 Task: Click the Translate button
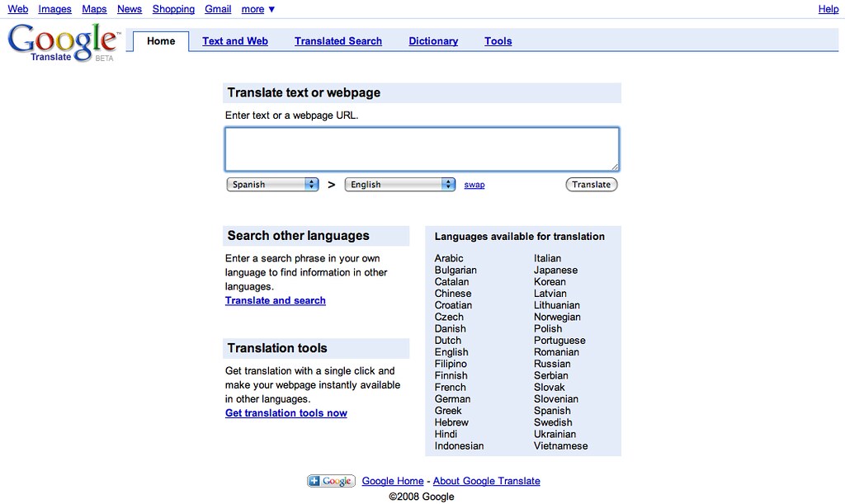click(591, 184)
